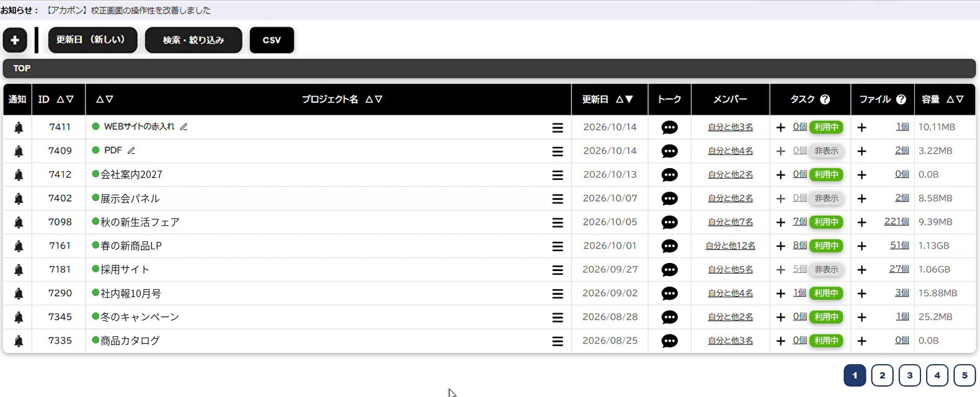Edit name of WEBサイトの赤入れ project
This screenshot has height=397, width=980.
click(184, 127)
